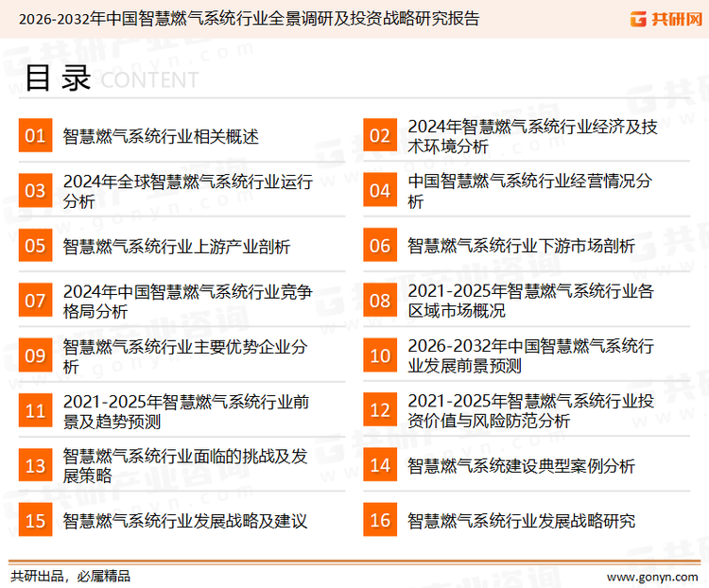
Task: Click 智慧燃气系统行业下游市场剖析 entry
Action: (521, 246)
